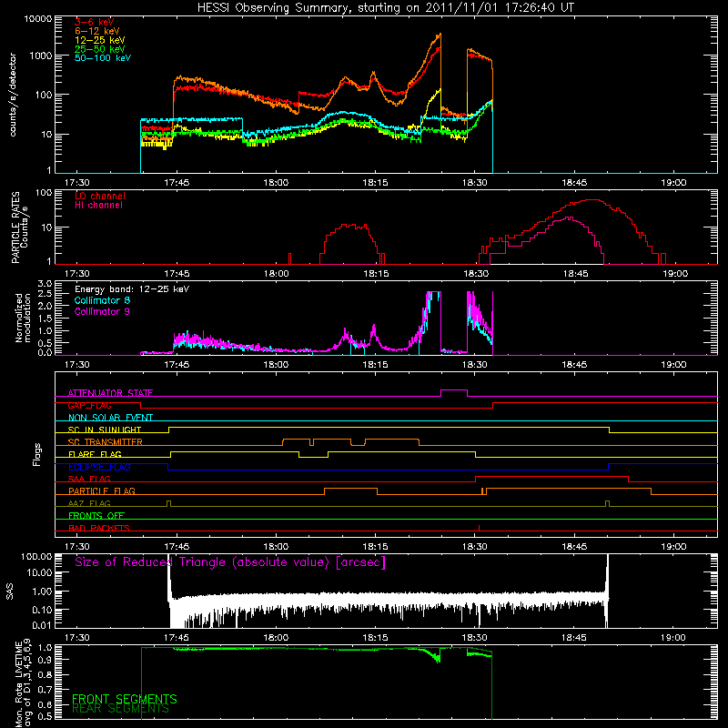This screenshot has height=728, width=728.
Task: Select the 12-25 keV legend label
Action: click(x=100, y=40)
